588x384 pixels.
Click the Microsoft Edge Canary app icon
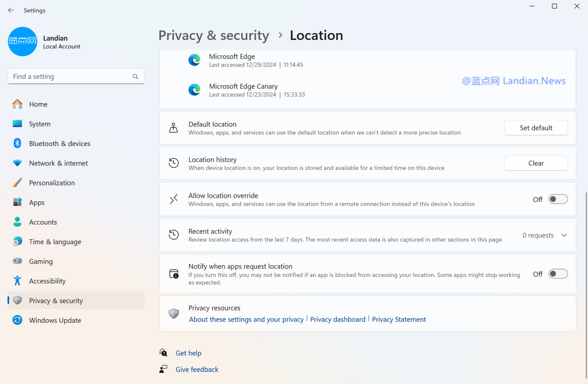(x=194, y=90)
